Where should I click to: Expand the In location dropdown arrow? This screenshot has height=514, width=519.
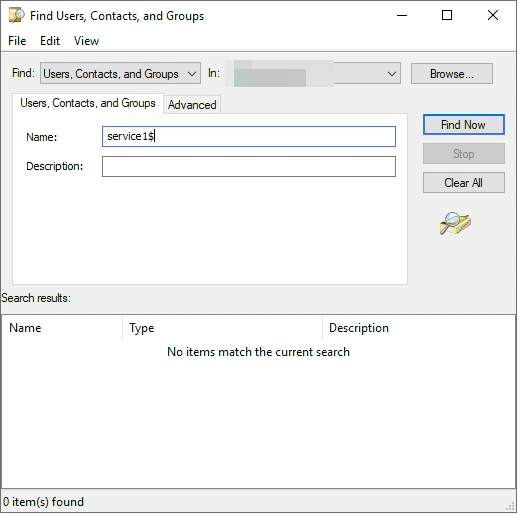392,73
